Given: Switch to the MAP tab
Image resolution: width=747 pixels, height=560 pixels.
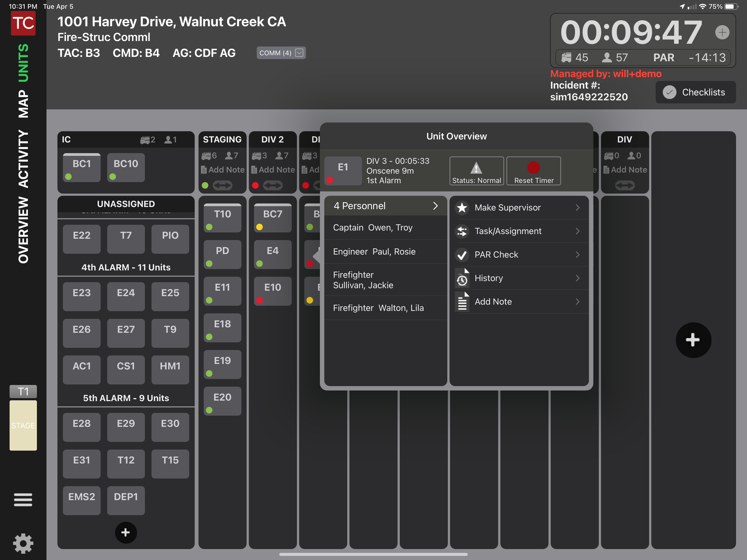Looking at the screenshot, I should (23, 104).
